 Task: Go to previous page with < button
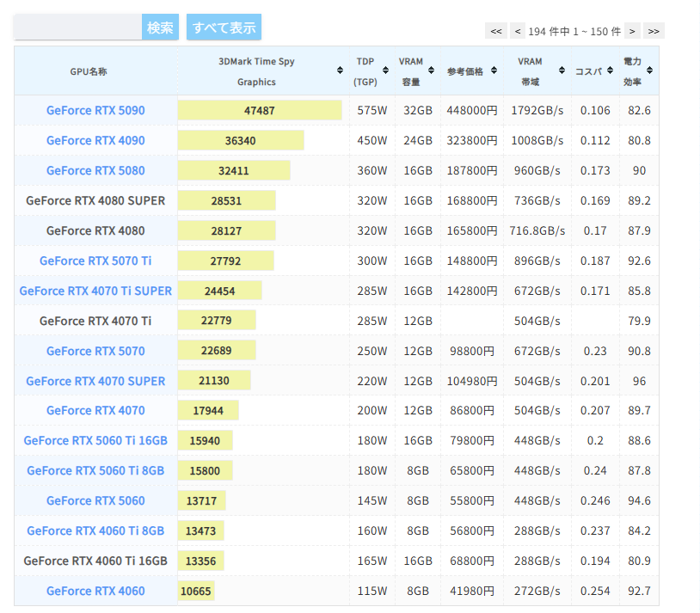[518, 31]
